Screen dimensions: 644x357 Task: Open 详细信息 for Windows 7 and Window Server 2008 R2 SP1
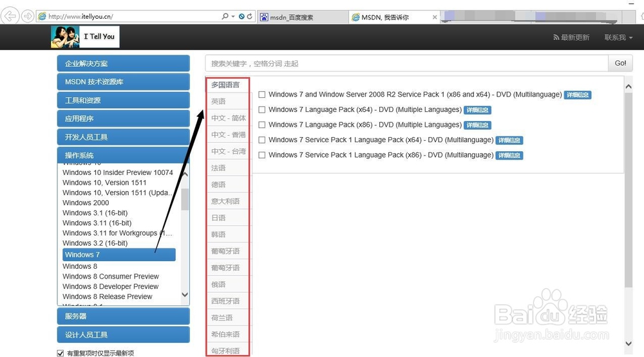pos(578,95)
